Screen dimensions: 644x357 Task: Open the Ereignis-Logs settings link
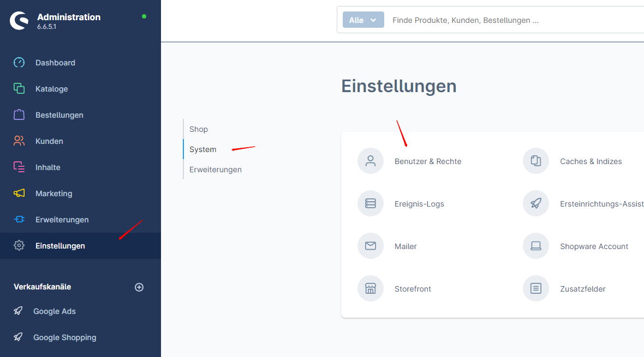(x=419, y=204)
